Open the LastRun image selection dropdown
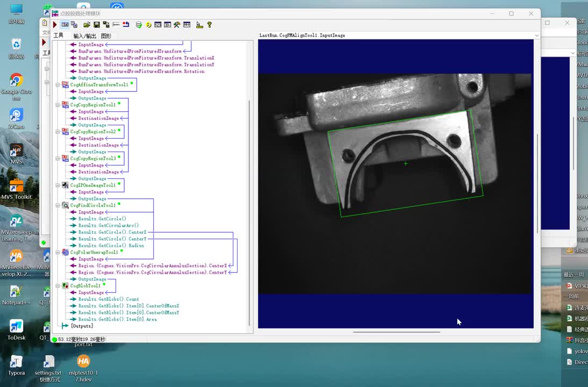Image resolution: width=588 pixels, height=387 pixels. 536,35
